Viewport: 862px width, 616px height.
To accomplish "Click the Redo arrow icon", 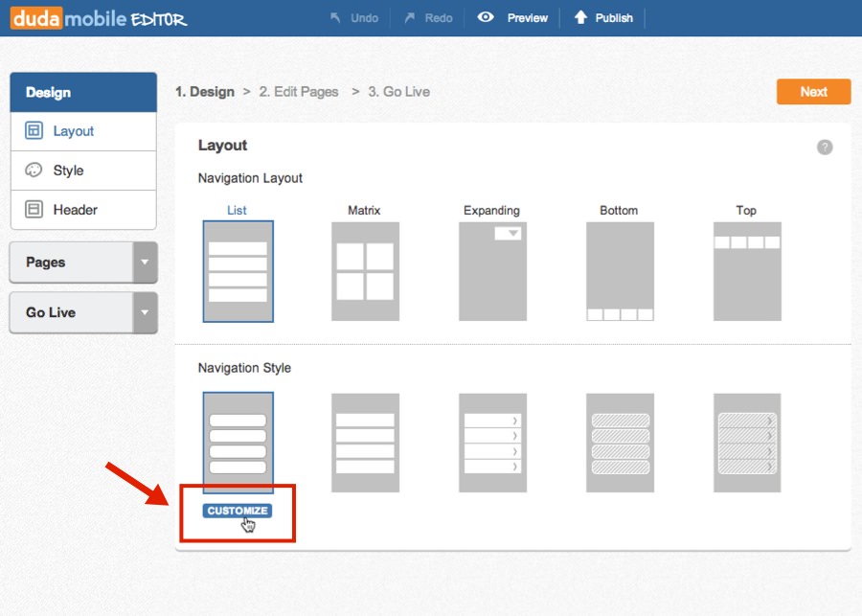I will (x=410, y=18).
